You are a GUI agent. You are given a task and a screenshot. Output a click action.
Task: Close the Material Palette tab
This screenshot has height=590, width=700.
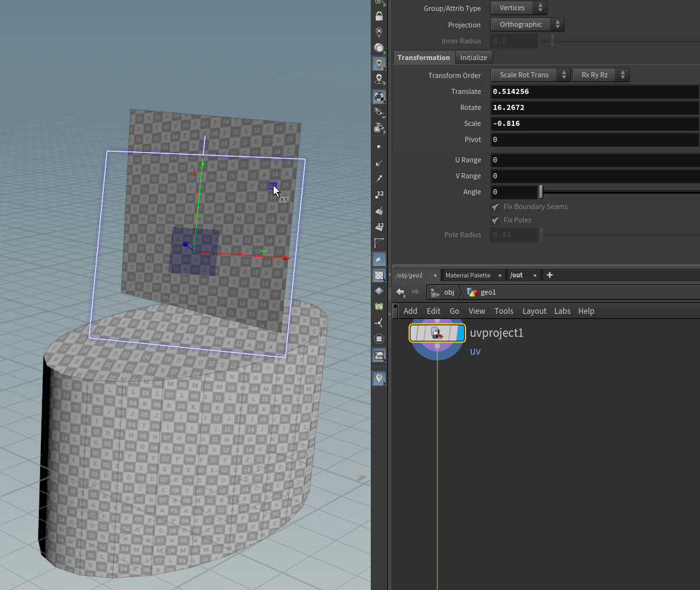point(500,276)
